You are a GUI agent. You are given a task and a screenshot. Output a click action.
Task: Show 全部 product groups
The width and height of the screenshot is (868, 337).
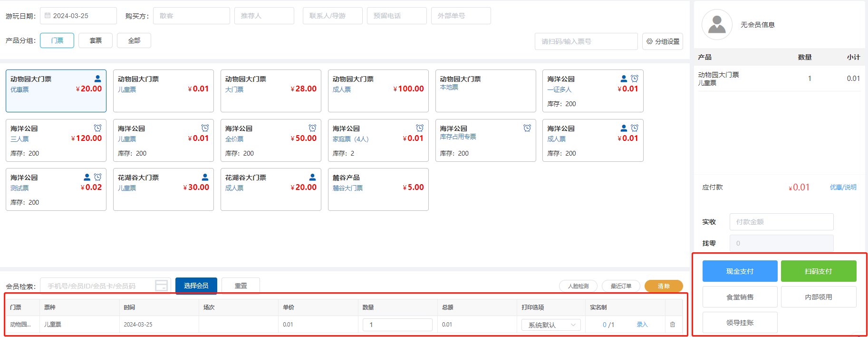coord(134,40)
